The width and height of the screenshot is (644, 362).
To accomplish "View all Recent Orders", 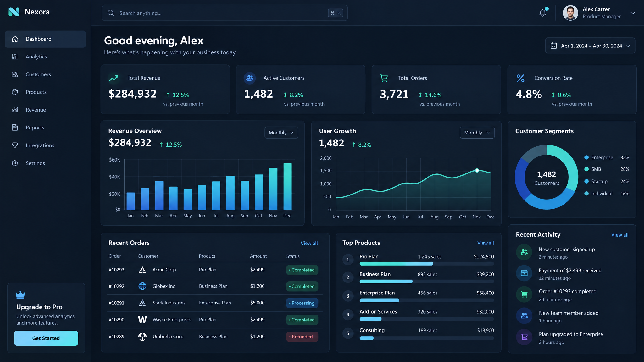I will 309,243.
